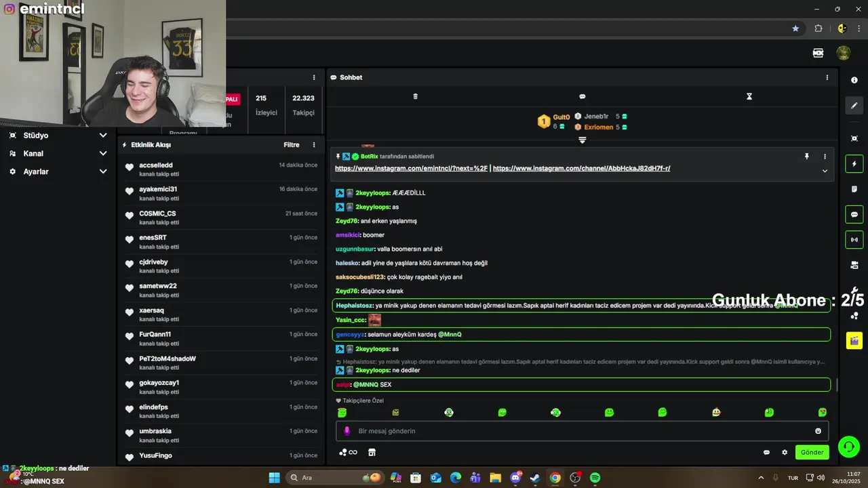Click username halesko in chat
This screenshot has width=868, height=488.
tap(347, 263)
